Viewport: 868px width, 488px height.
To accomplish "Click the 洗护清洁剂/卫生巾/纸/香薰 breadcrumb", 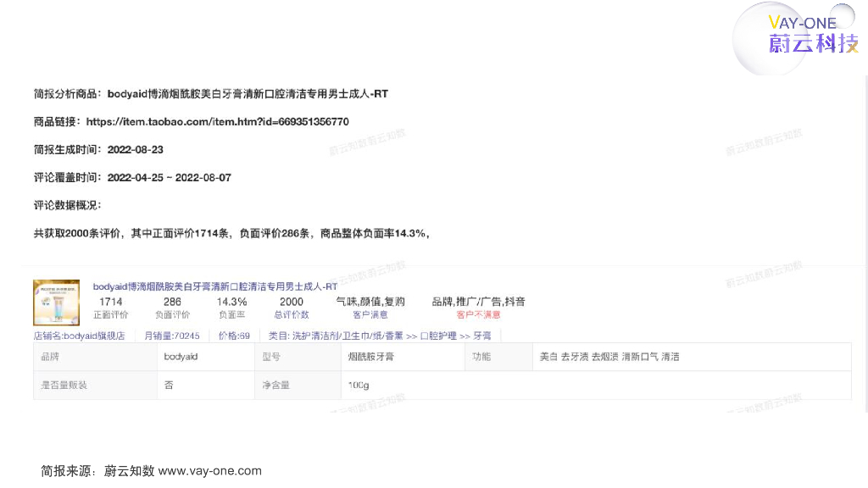I will [x=348, y=335].
